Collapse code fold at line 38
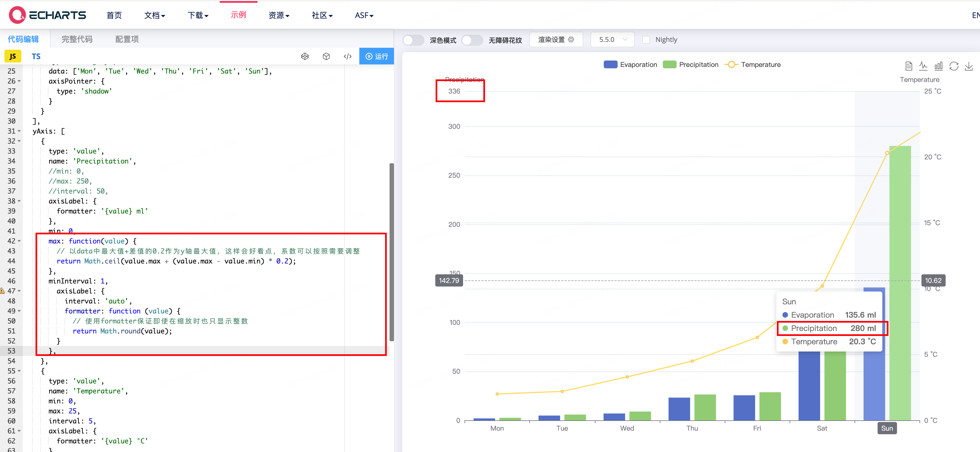 point(19,201)
